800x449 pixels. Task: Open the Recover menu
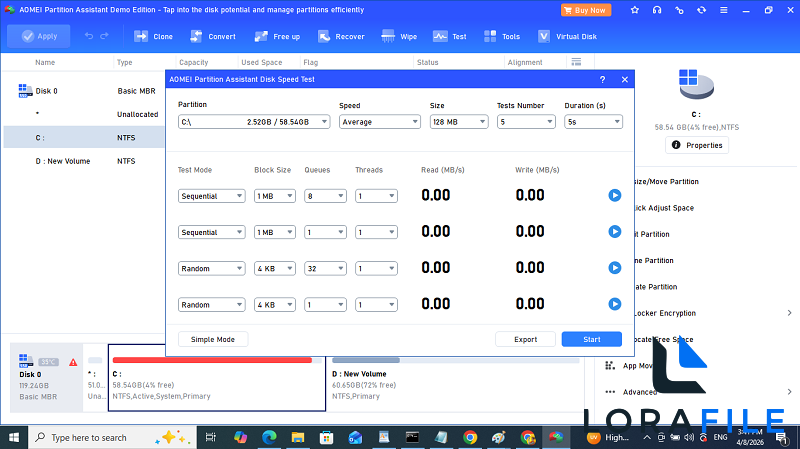point(341,36)
